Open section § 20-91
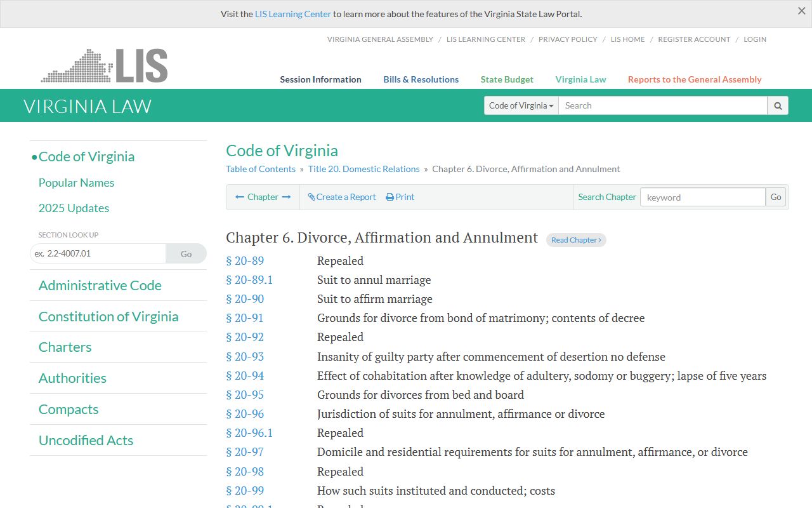 (x=244, y=318)
